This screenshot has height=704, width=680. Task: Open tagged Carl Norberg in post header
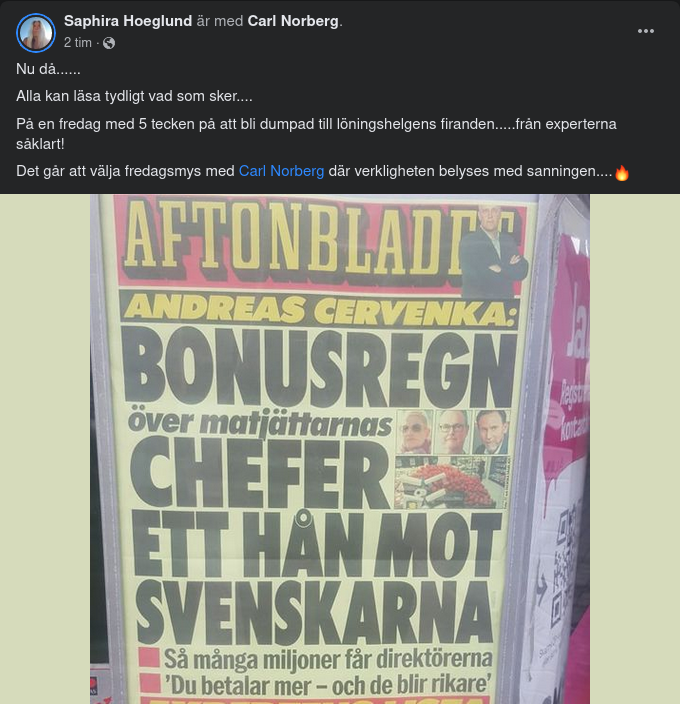pyautogui.click(x=293, y=21)
